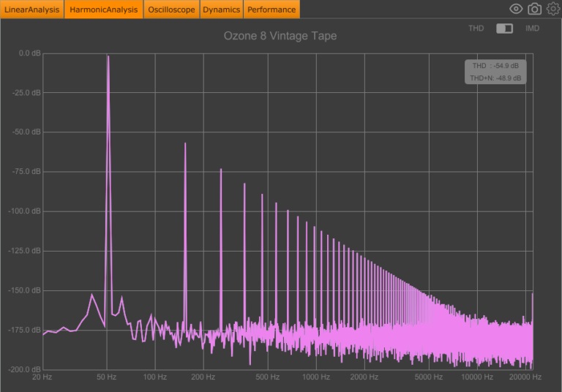The image size is (562, 392).
Task: Click the 10000 Hz frequency label
Action: tap(477, 377)
